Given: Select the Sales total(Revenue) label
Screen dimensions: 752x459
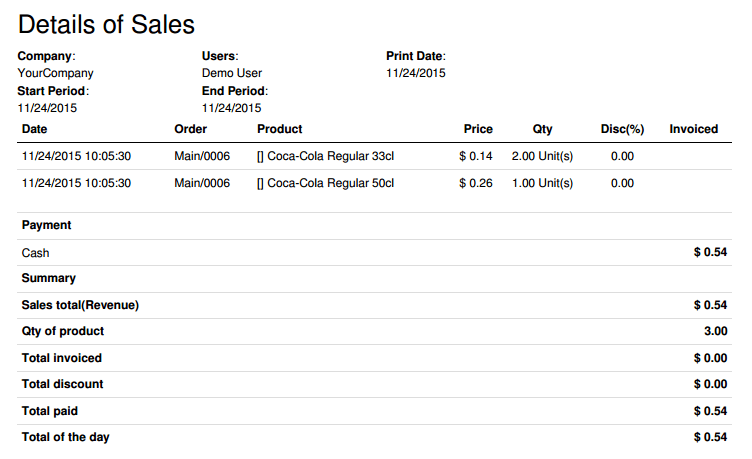Looking at the screenshot, I should point(80,305).
